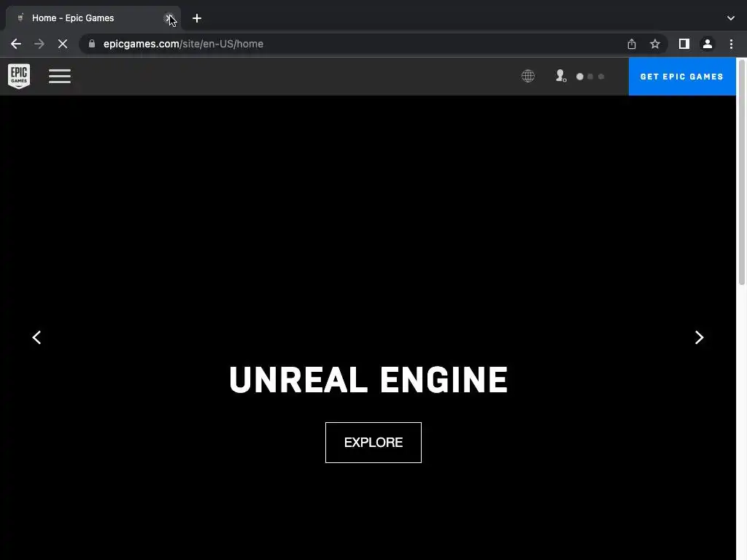This screenshot has width=747, height=560.
Task: Click the browser forward arrow
Action: (39, 44)
